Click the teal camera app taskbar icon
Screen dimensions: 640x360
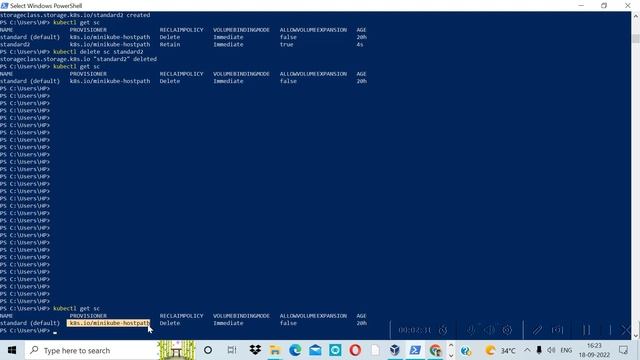[x=335, y=350]
